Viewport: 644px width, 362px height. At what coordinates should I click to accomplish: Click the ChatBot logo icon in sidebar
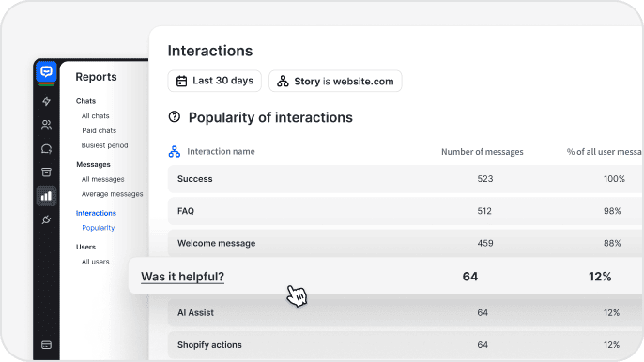coord(46,72)
